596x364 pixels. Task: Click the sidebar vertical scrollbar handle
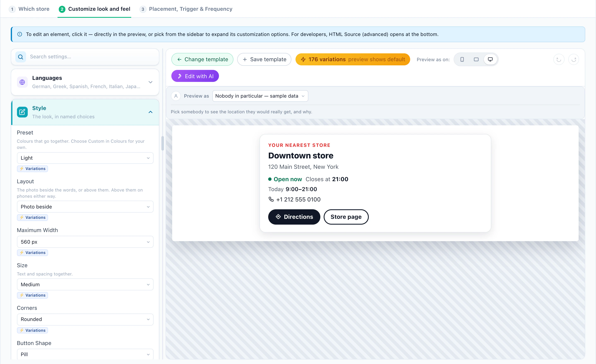162,143
